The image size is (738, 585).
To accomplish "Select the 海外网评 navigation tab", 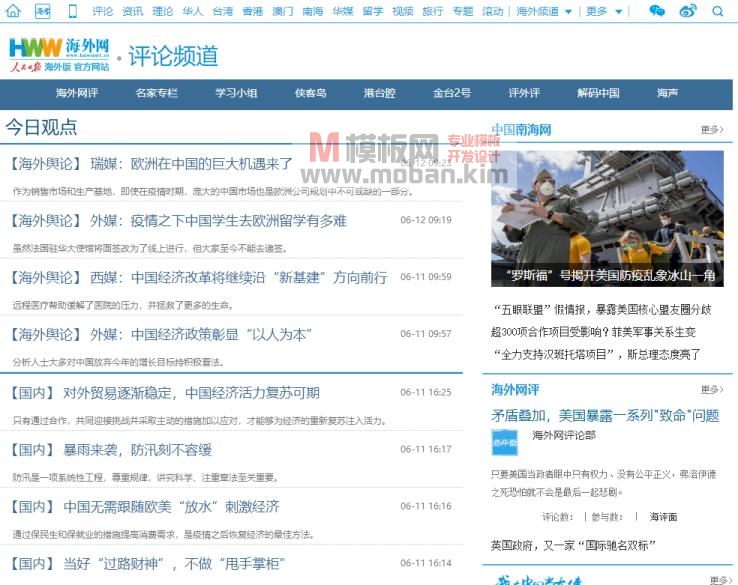I will click(77, 93).
